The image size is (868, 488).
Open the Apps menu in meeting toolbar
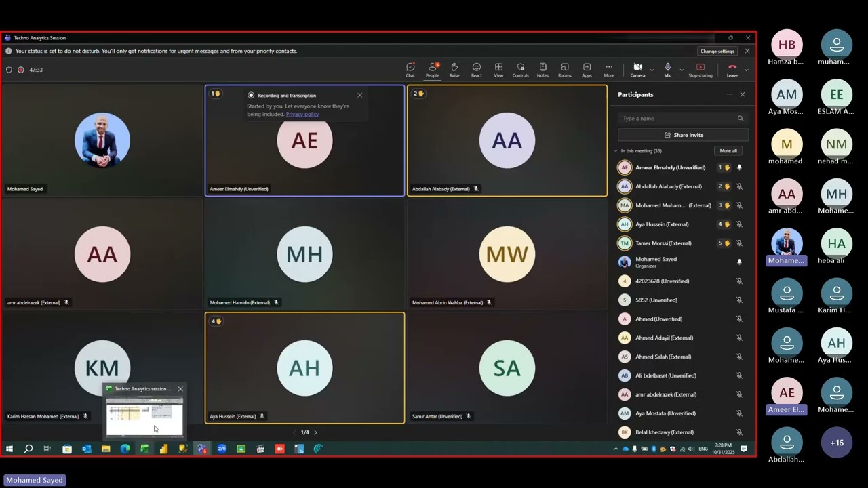pos(587,70)
